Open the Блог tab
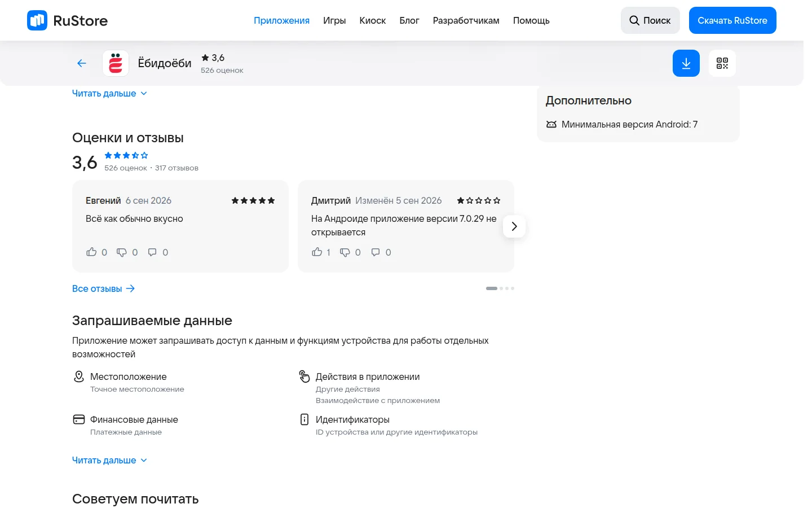 pos(409,20)
